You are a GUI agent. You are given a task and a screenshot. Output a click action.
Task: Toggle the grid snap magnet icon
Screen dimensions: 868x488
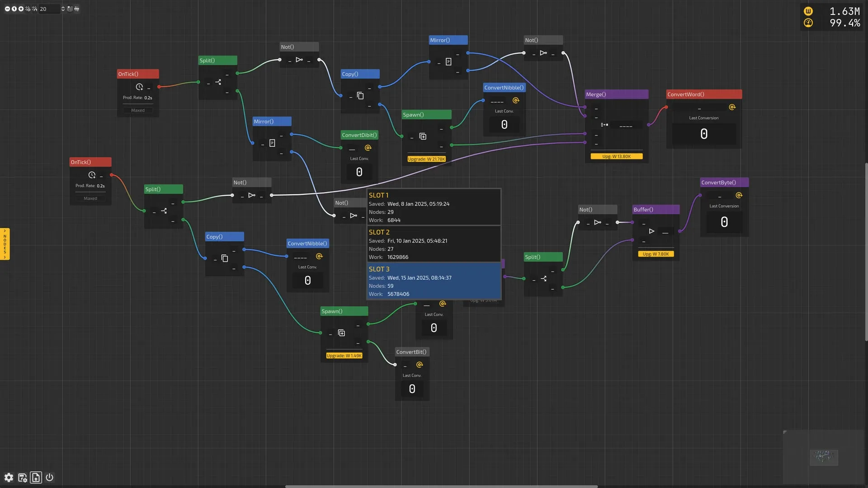(34, 9)
